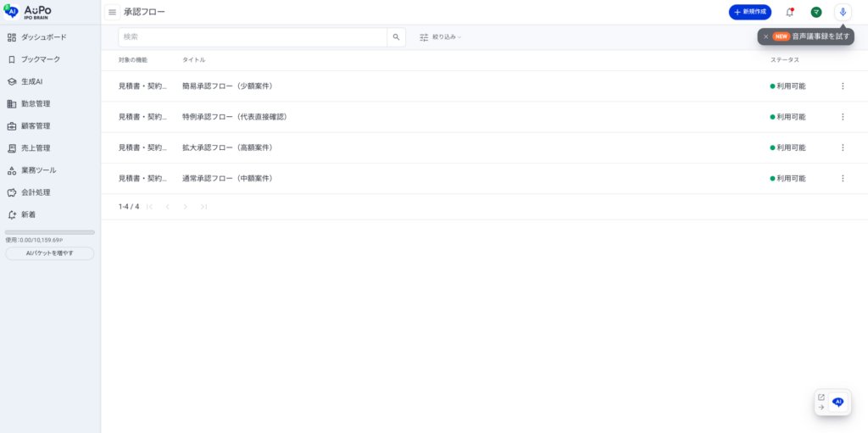Go to ダッシュボード in sidebar

pyautogui.click(x=43, y=37)
